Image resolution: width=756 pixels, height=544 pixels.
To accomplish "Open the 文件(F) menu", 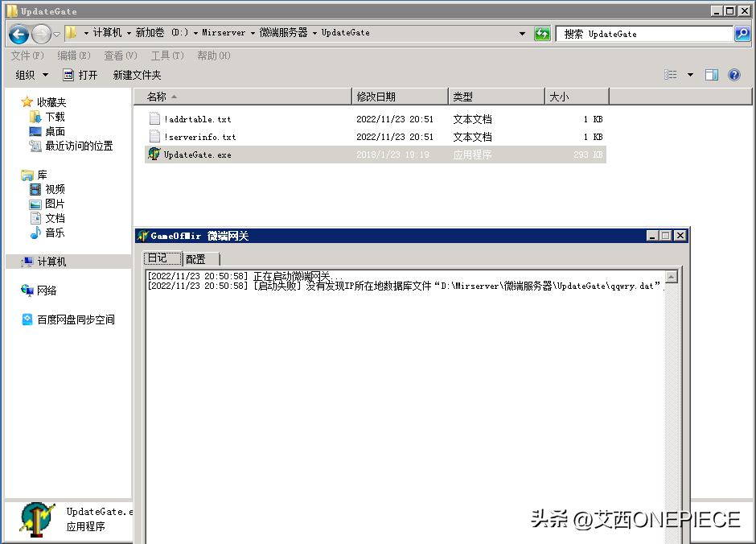I will 27,56.
